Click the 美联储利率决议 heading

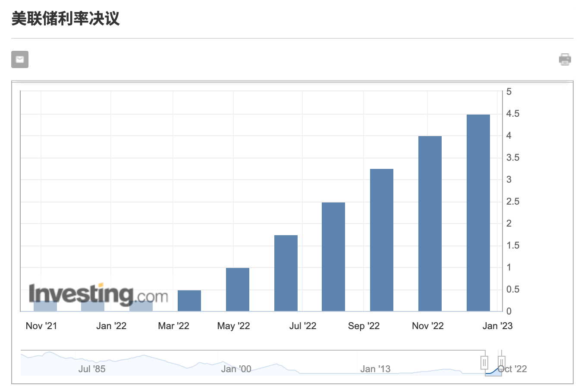point(66,19)
